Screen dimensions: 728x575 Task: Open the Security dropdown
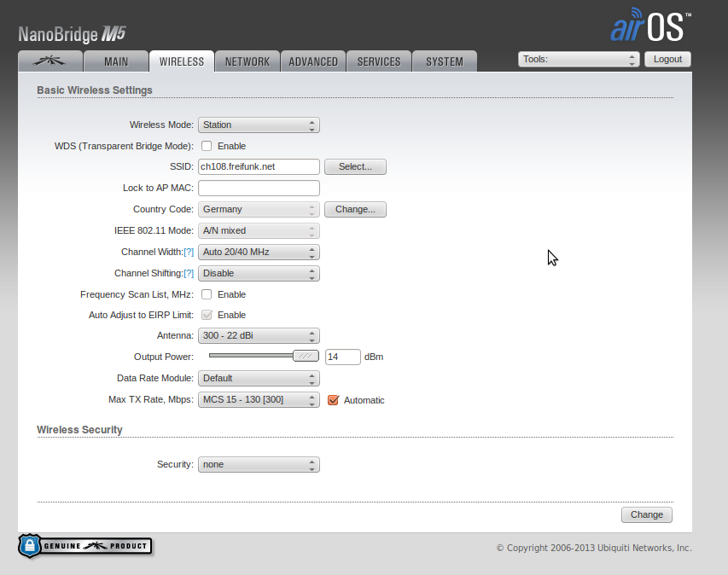click(259, 464)
